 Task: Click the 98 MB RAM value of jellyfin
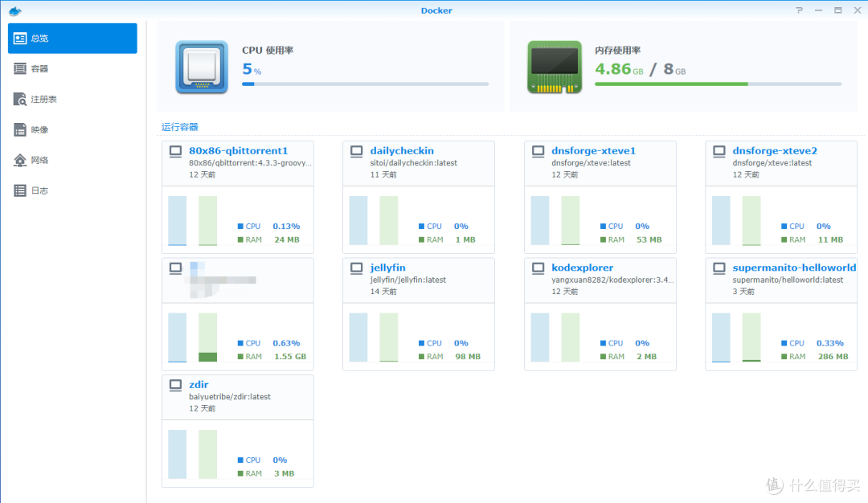(468, 357)
